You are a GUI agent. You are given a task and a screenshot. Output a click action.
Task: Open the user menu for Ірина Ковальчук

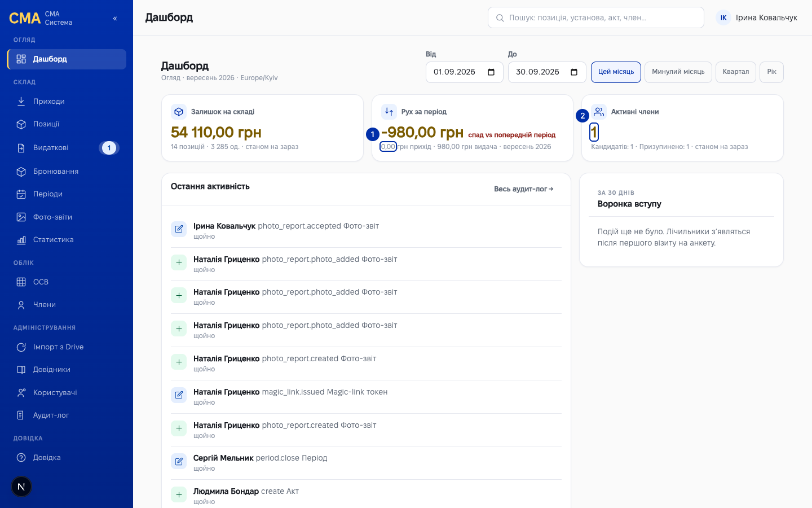[757, 17]
